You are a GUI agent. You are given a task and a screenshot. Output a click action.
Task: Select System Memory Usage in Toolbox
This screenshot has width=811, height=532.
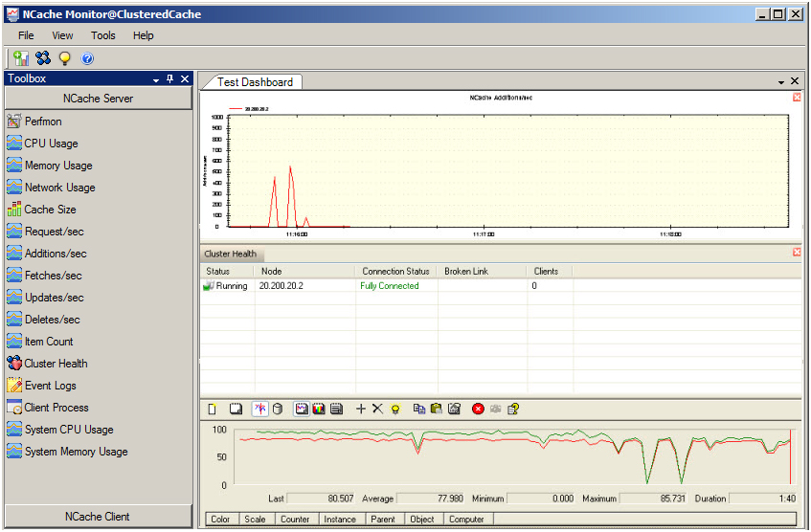(x=67, y=452)
